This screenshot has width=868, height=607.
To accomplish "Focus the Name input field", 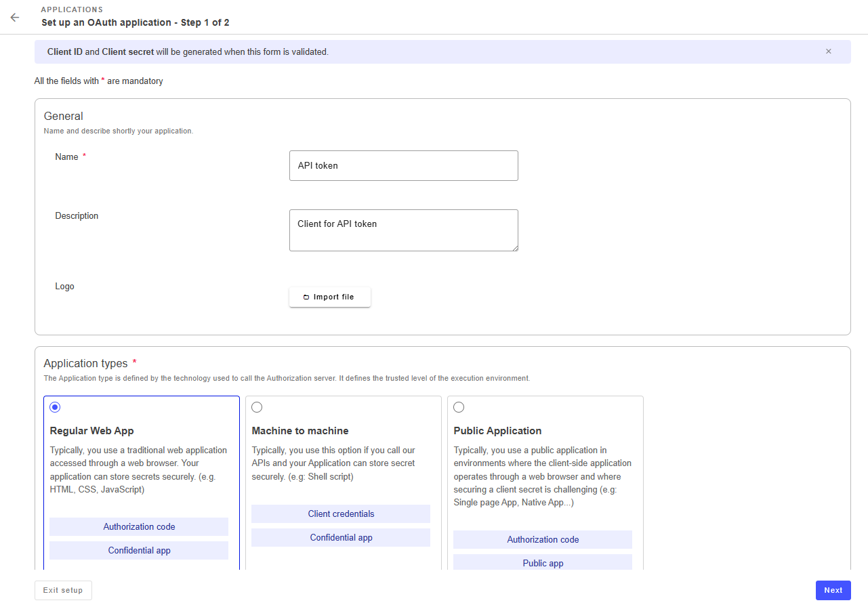I will (x=403, y=165).
